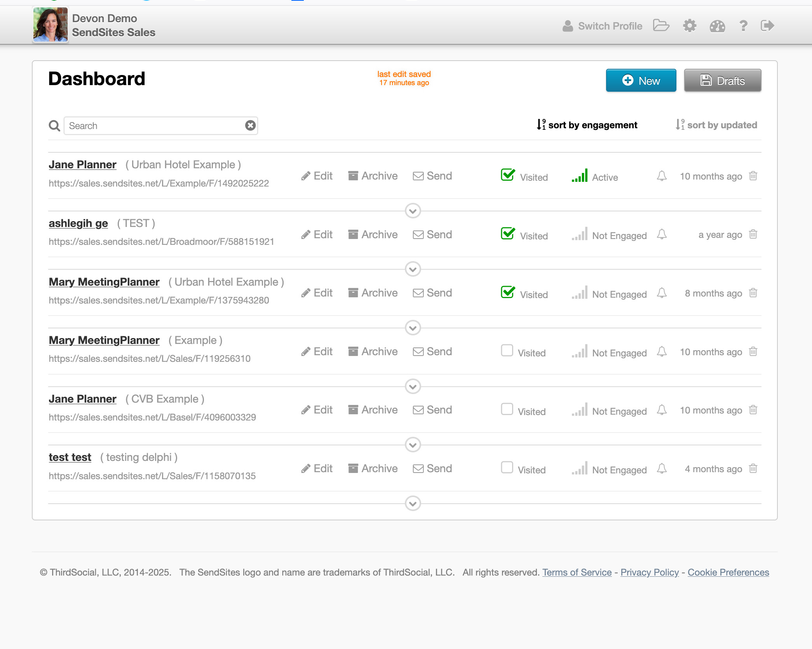
Task: Sort list by engagement
Action: [x=587, y=125]
